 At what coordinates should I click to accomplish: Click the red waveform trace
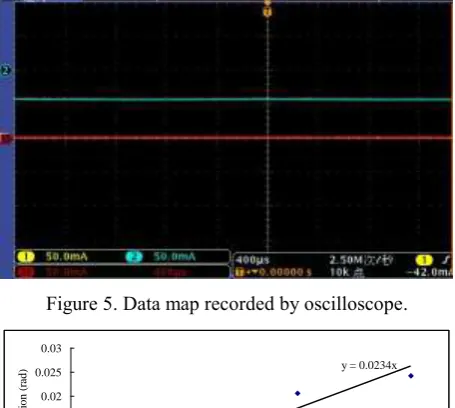[233, 137]
